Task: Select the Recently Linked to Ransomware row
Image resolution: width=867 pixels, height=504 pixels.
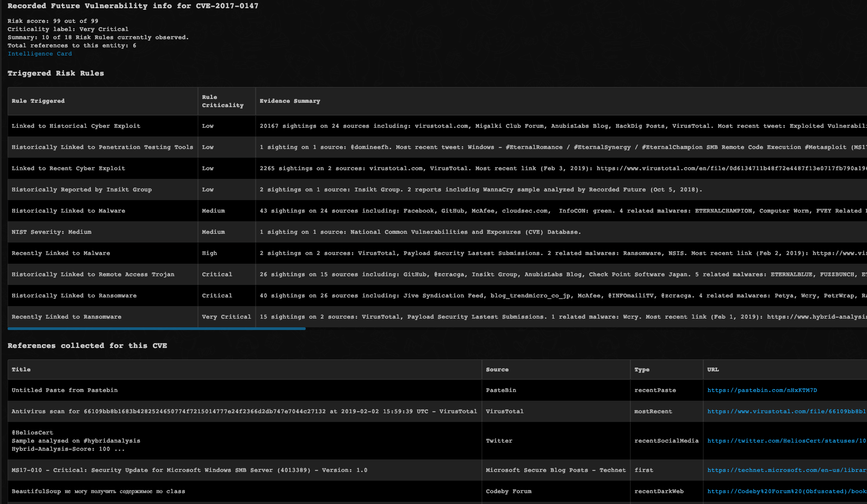Action: coord(66,317)
